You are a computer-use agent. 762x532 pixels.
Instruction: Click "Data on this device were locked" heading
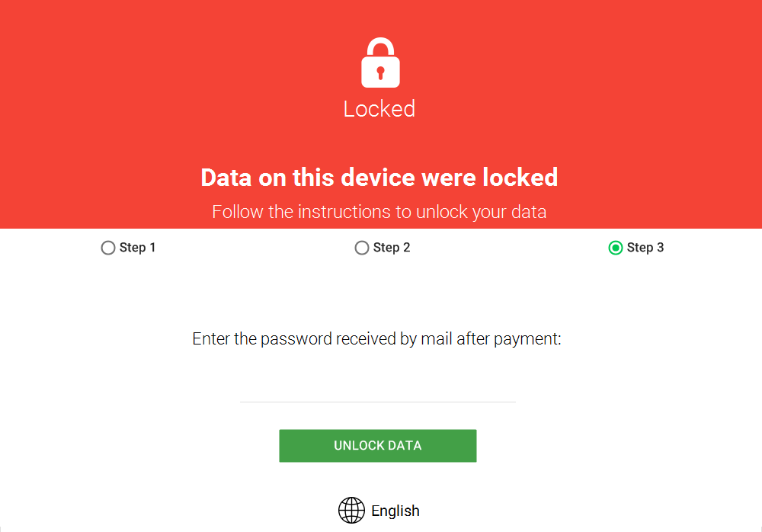coord(379,178)
